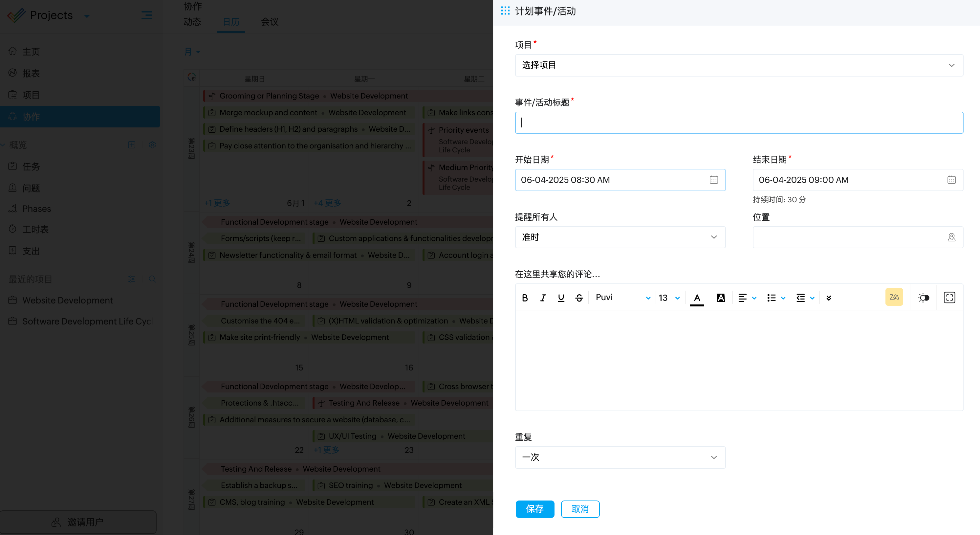Open the 选择项目 project dropdown
980x535 pixels.
pyautogui.click(x=738, y=65)
